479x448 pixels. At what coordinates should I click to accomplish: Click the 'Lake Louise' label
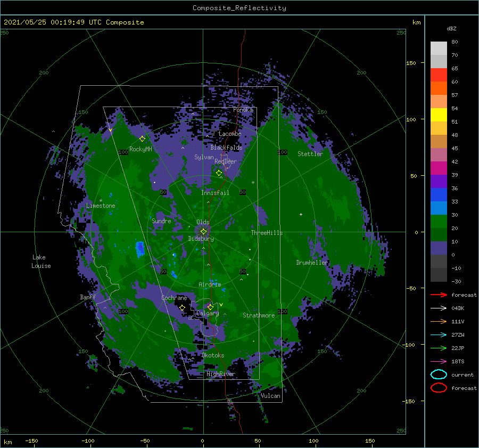click(41, 262)
